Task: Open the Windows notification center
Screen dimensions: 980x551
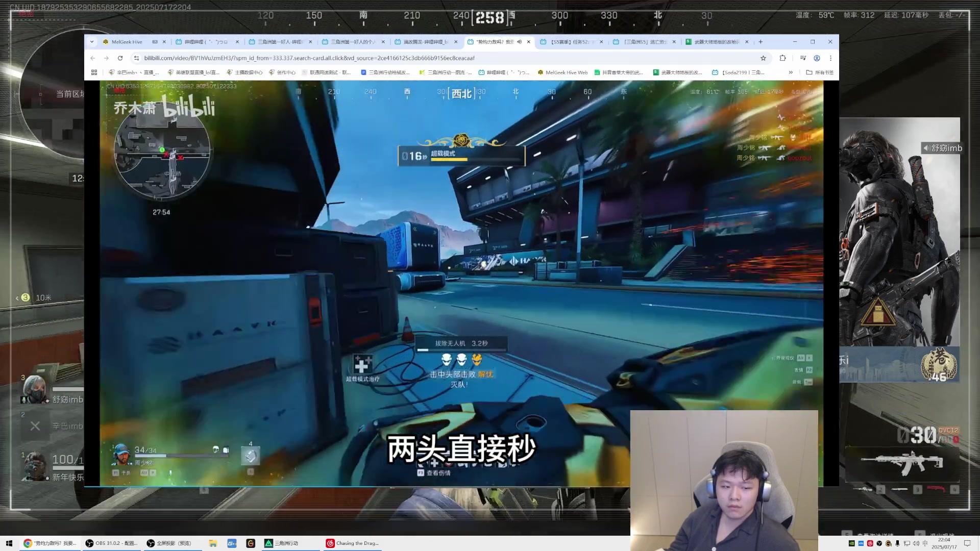Action: pyautogui.click(x=967, y=543)
